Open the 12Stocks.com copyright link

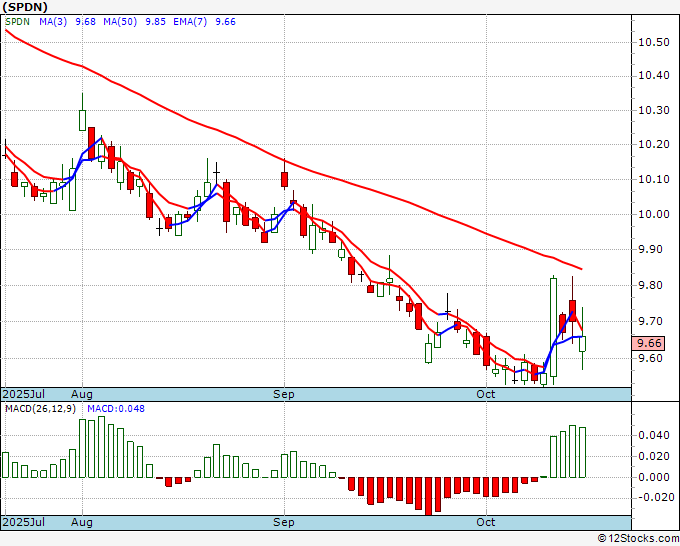638,539
